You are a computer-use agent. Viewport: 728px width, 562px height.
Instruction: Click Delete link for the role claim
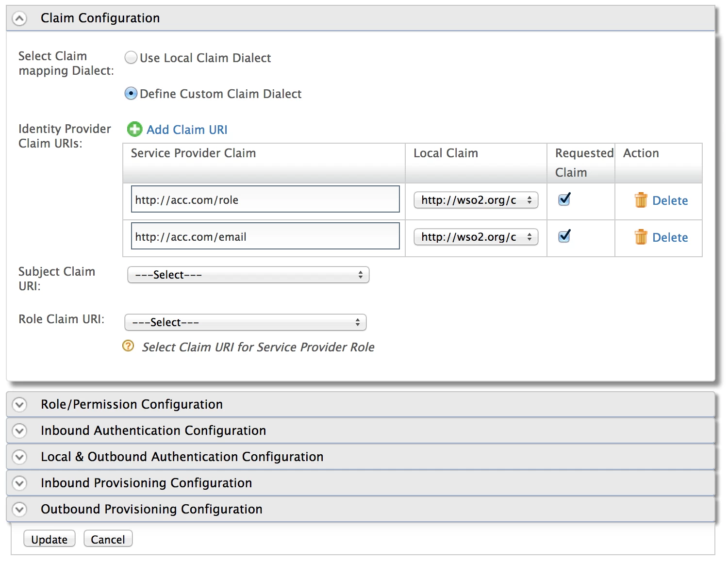tap(670, 200)
